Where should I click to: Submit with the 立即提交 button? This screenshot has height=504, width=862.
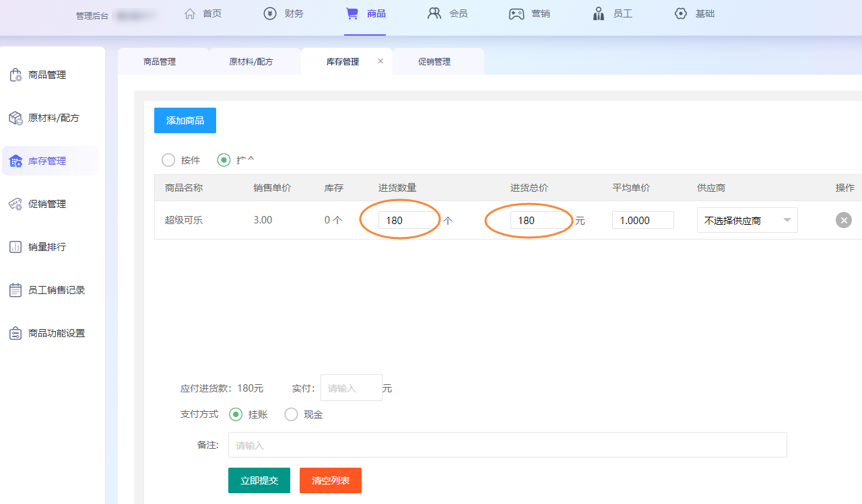coord(259,480)
